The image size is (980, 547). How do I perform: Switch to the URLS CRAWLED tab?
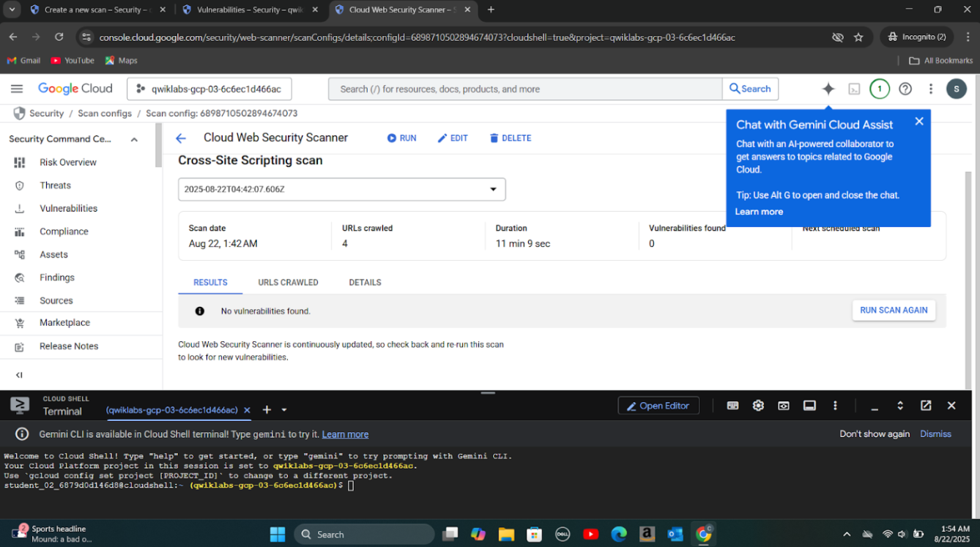(x=288, y=283)
